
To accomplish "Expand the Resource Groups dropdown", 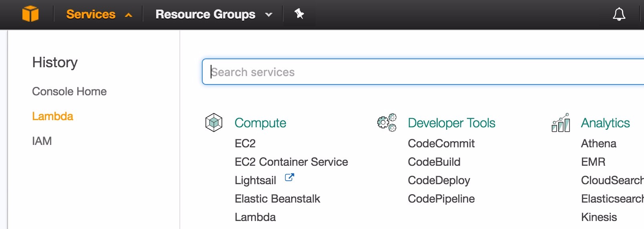I will click(213, 14).
